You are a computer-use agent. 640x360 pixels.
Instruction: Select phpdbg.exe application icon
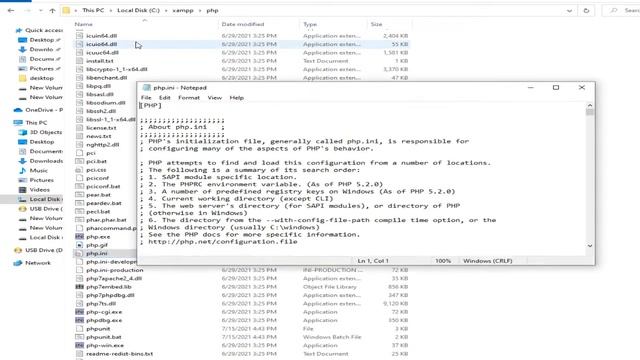tap(79, 320)
